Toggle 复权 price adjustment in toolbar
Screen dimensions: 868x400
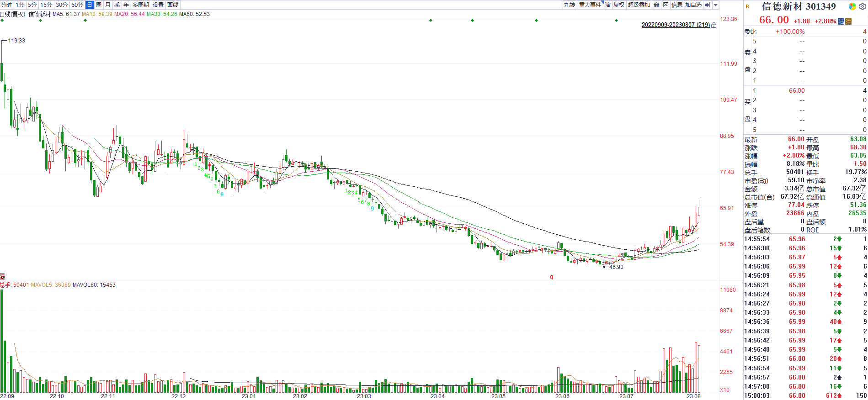click(x=619, y=5)
